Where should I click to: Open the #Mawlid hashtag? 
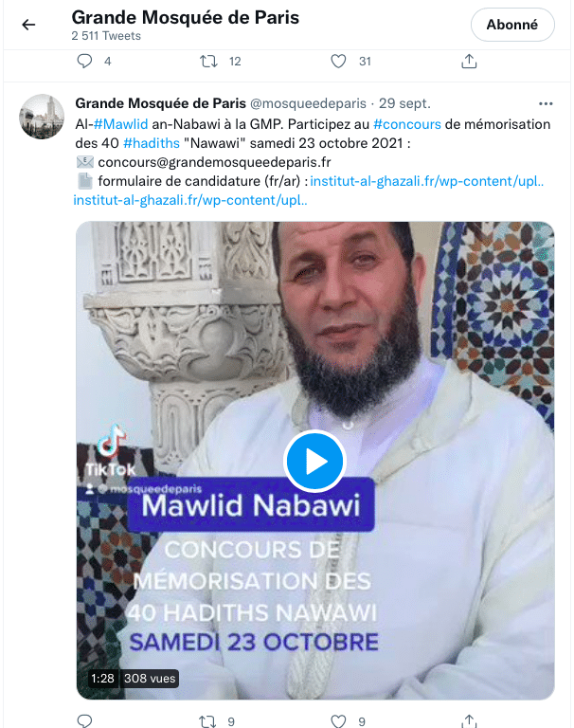click(120, 124)
